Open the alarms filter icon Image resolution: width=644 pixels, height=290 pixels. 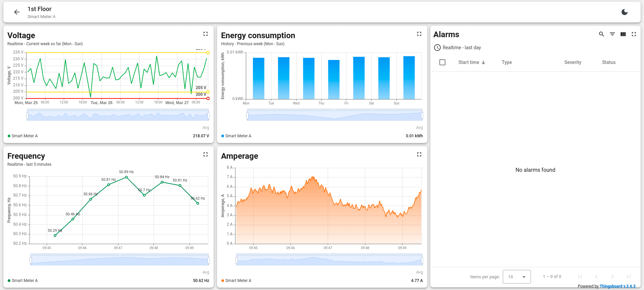tap(612, 34)
